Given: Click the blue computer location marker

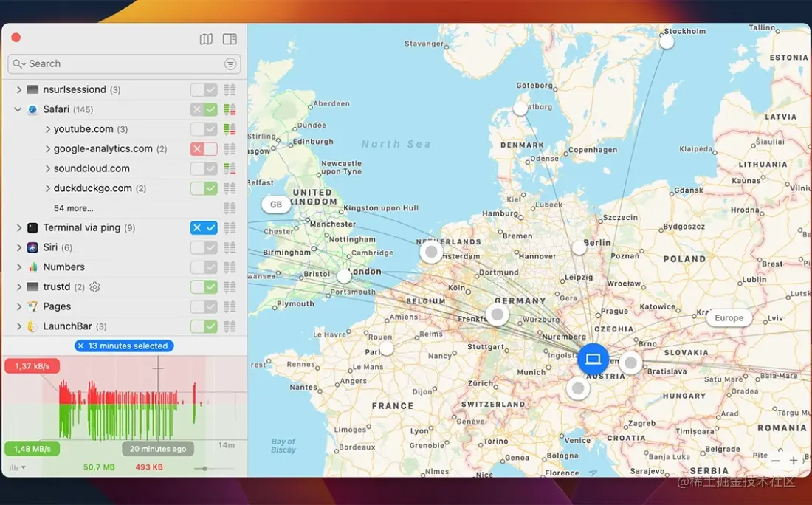Looking at the screenshot, I should tap(593, 359).
